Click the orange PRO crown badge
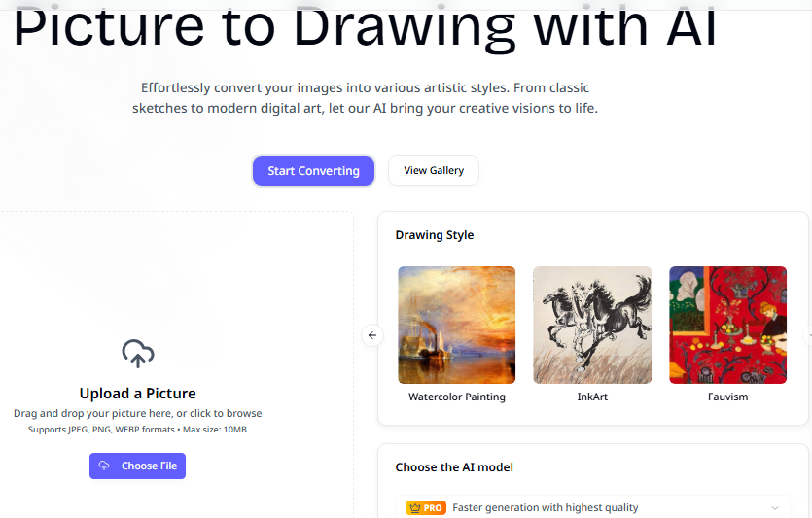 [x=426, y=507]
